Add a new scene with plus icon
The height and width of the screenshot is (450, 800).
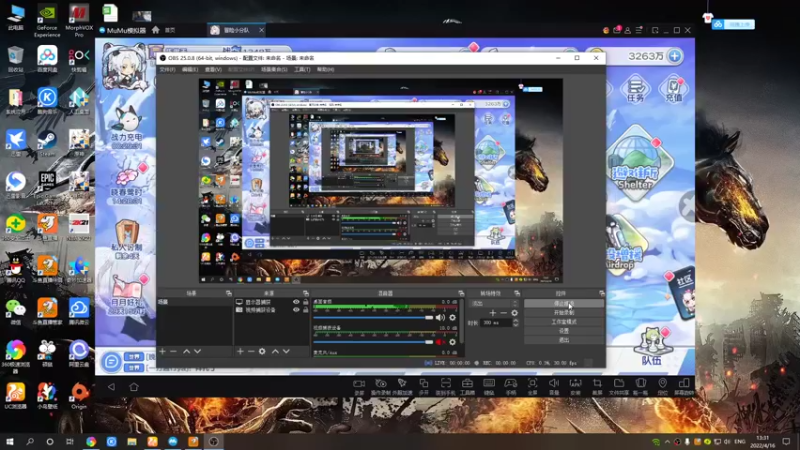(x=162, y=352)
